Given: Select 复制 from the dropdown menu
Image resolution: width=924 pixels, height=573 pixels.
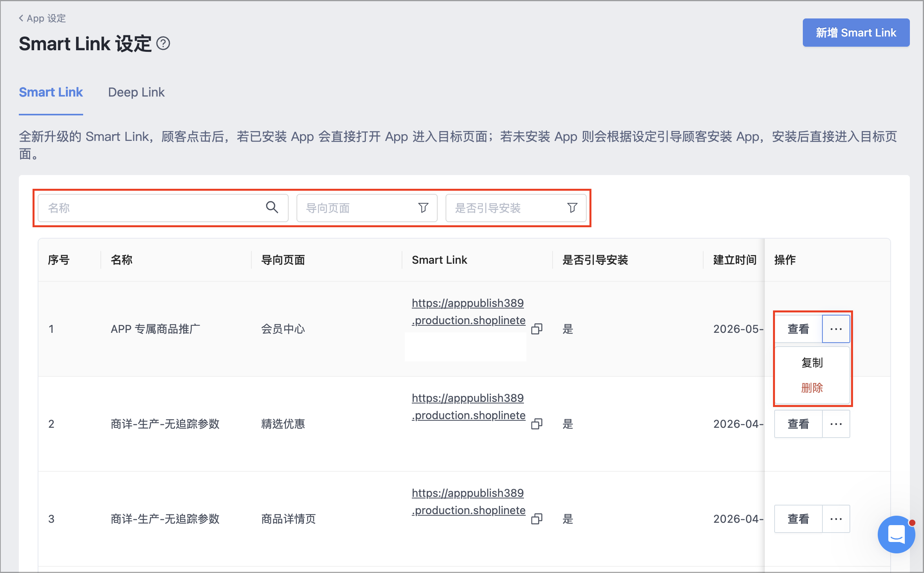Looking at the screenshot, I should [812, 363].
